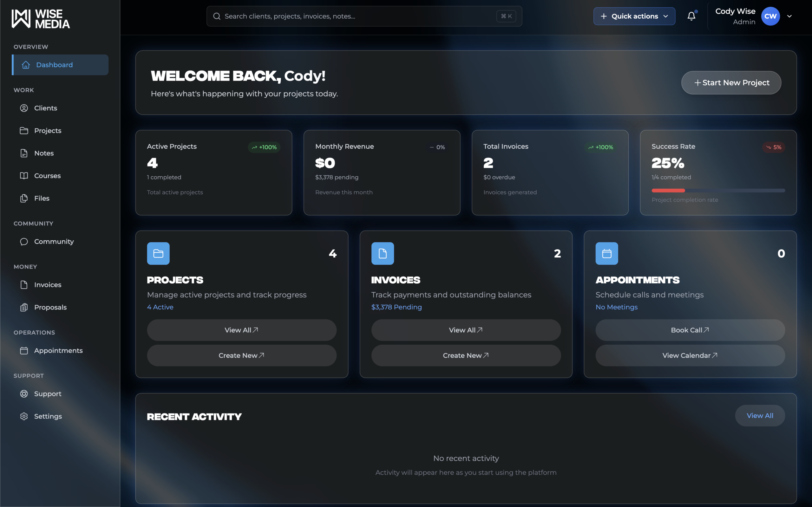Select the Projects folder icon in sidebar
This screenshot has width=812, height=507.
point(24,130)
